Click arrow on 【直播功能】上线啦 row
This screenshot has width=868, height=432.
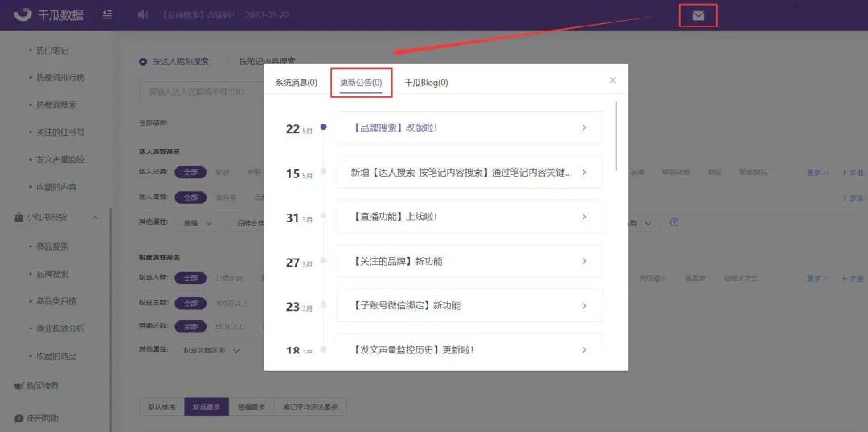pos(584,217)
